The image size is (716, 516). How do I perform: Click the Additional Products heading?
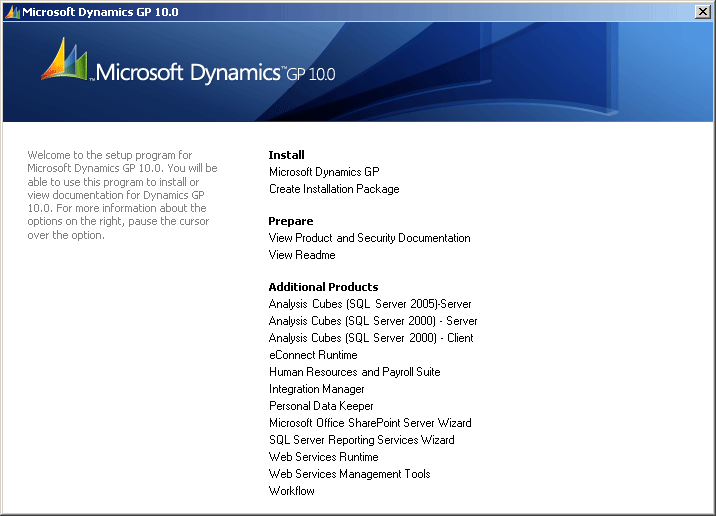[323, 287]
